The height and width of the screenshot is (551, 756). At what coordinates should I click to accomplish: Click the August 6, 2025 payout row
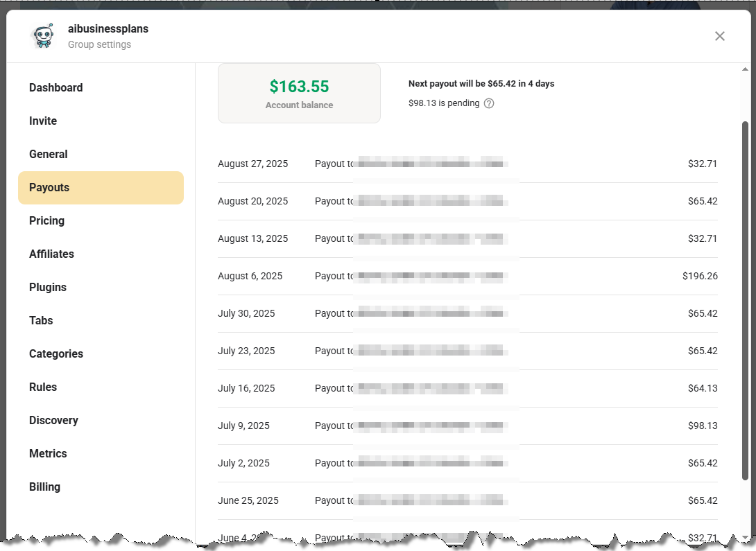[x=467, y=276]
